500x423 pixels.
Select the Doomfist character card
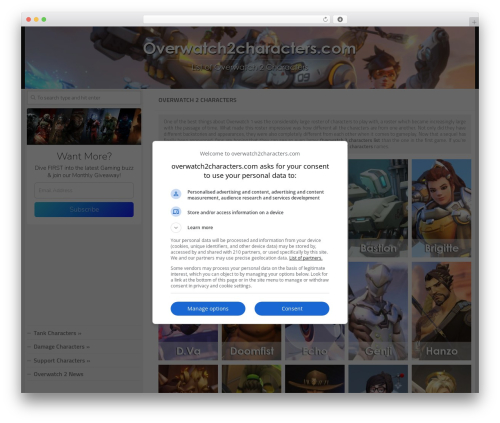pyautogui.click(x=252, y=342)
